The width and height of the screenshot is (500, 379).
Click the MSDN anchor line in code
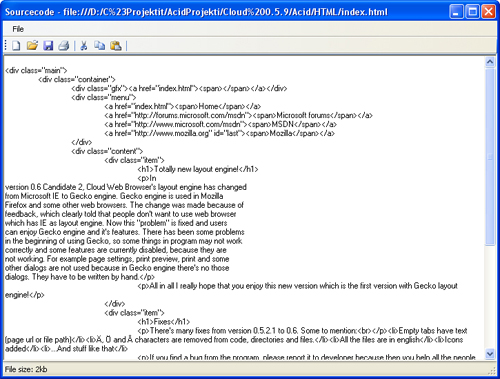coord(221,124)
